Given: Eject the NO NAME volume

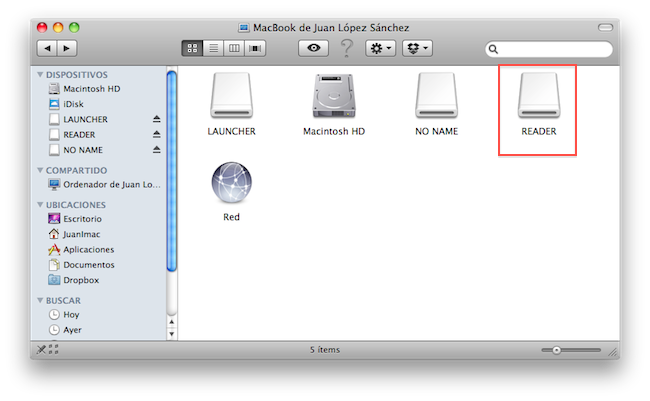Looking at the screenshot, I should pyautogui.click(x=156, y=150).
